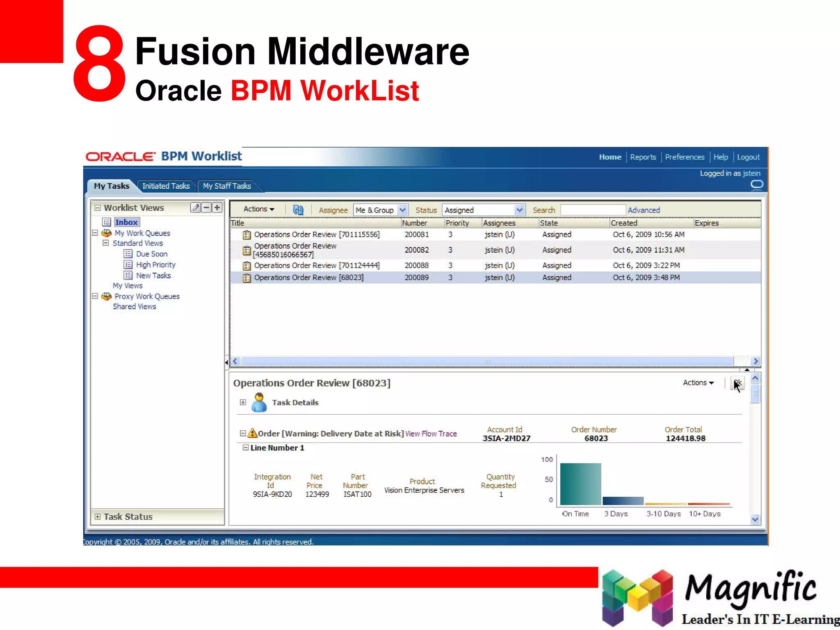Image resolution: width=840 pixels, height=630 pixels.
Task: Click the splitter collapse arrow beside the task list
Action: pyautogui.click(x=226, y=362)
